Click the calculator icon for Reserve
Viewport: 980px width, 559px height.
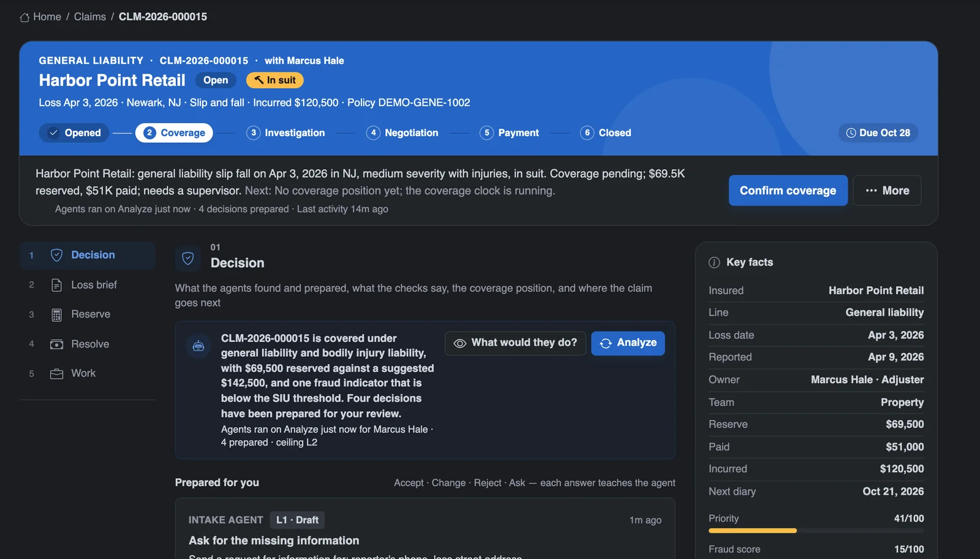point(56,314)
